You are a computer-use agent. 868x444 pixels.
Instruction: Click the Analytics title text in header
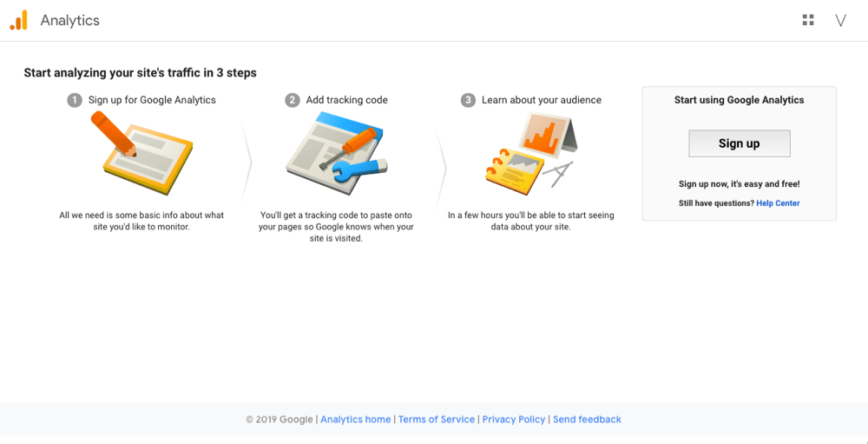(69, 21)
